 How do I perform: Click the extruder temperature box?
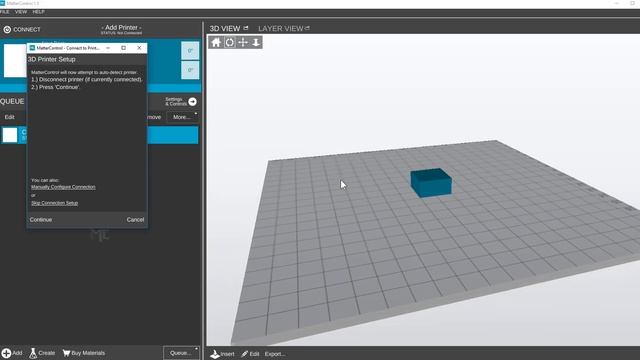(190, 51)
